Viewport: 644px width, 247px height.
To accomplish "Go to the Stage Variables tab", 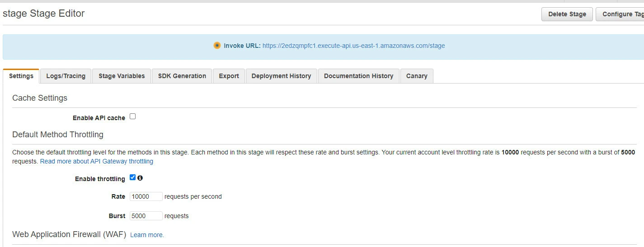I will [x=122, y=76].
